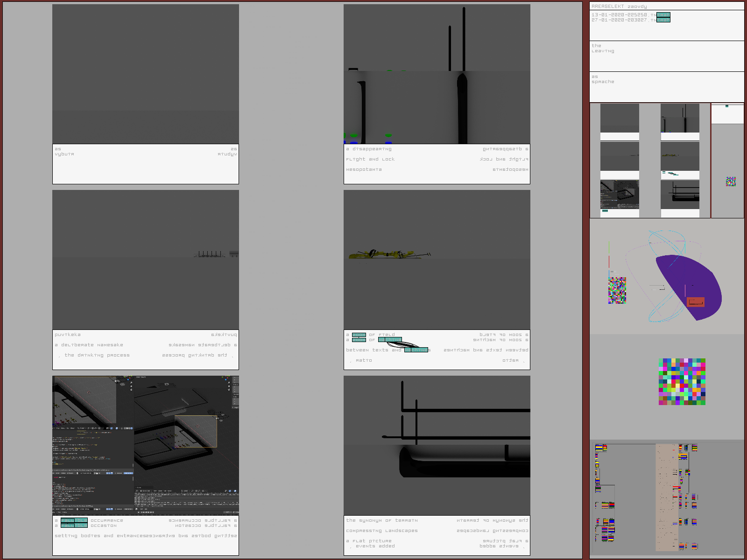
Task: Click the highlighted 'machines' word in caption
Action: [416, 350]
